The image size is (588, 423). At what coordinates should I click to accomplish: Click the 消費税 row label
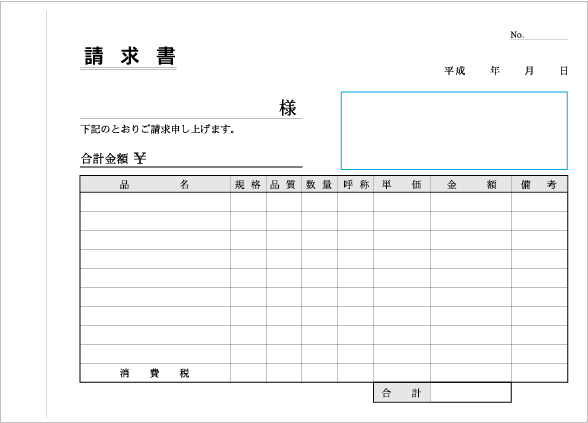click(154, 373)
